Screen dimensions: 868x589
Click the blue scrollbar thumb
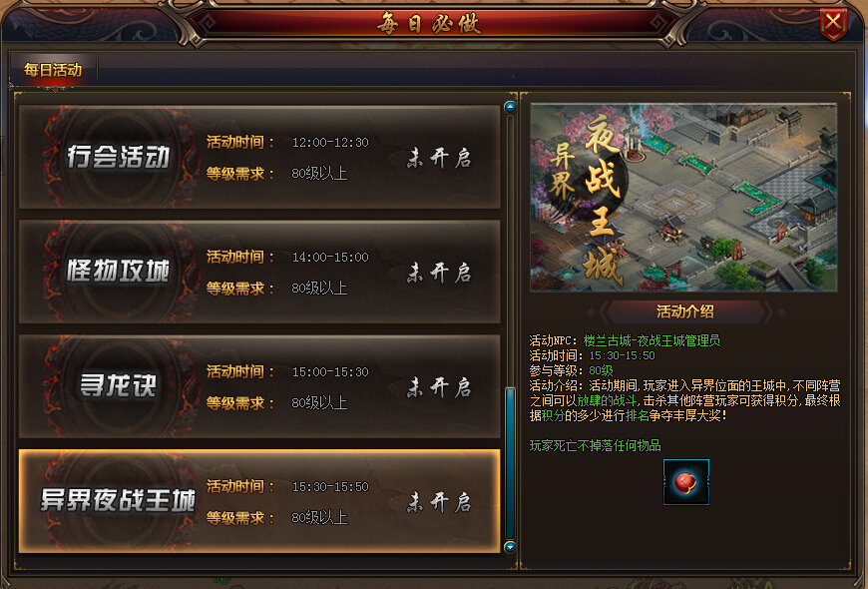pyautogui.click(x=510, y=463)
